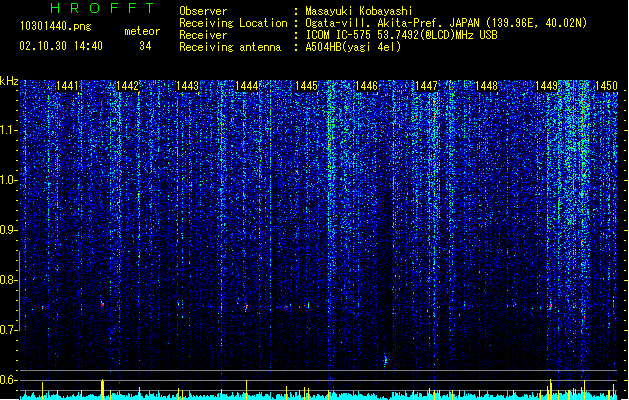This screenshot has width=629, height=400.
Task: Click the 1444 time marker
Action: click(247, 86)
